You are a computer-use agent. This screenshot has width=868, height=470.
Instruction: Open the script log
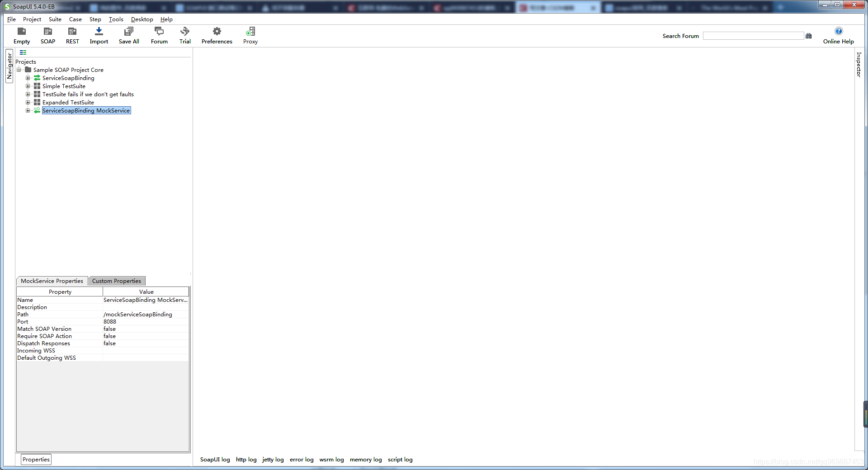(400, 459)
